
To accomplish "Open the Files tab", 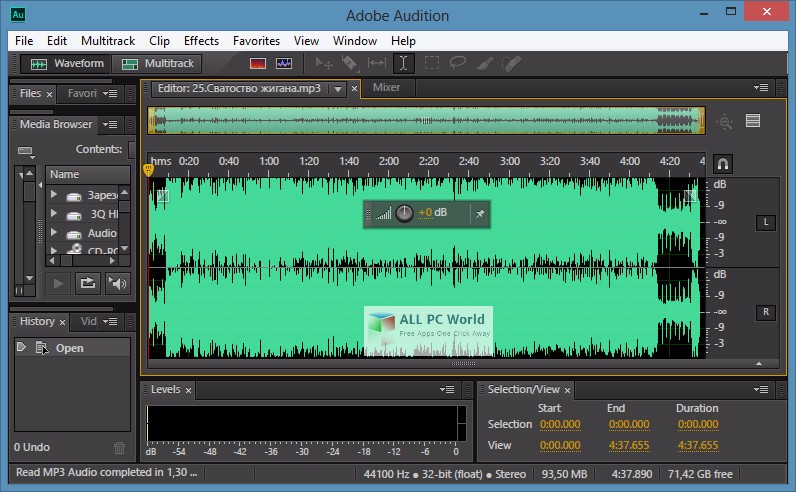I will pos(30,93).
